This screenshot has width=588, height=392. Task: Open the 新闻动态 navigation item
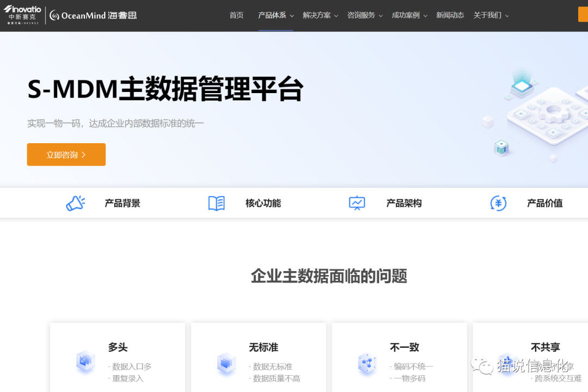tap(450, 15)
